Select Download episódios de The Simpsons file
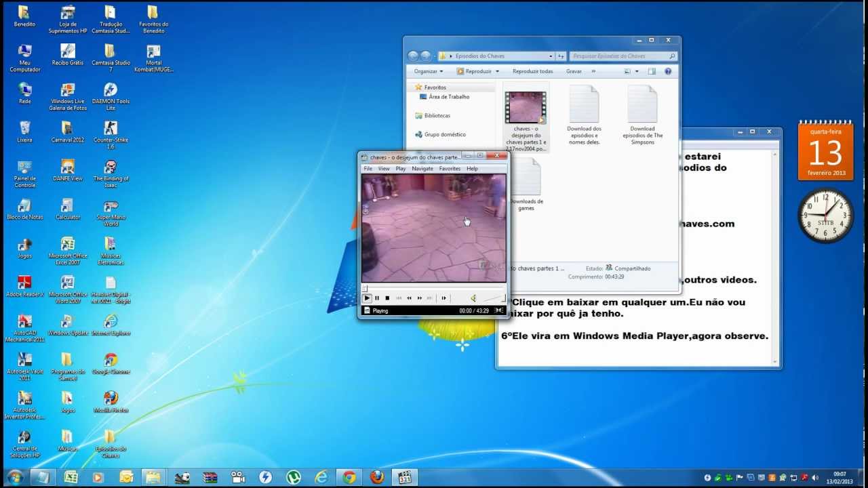 (x=642, y=115)
